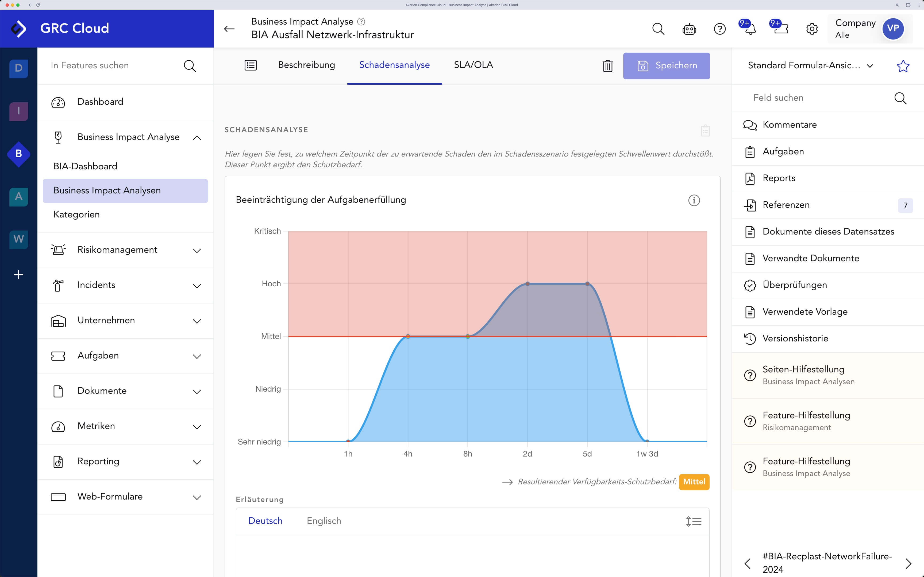
Task: Click the chart info icon
Action: (694, 200)
